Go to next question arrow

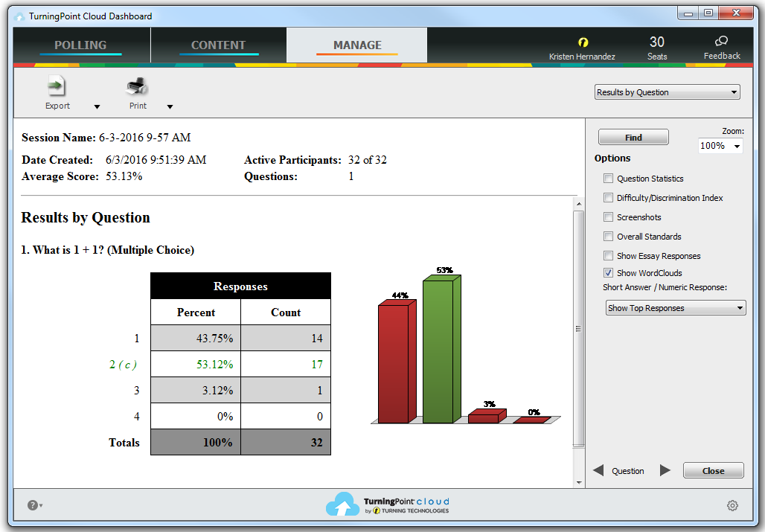pyautogui.click(x=665, y=470)
